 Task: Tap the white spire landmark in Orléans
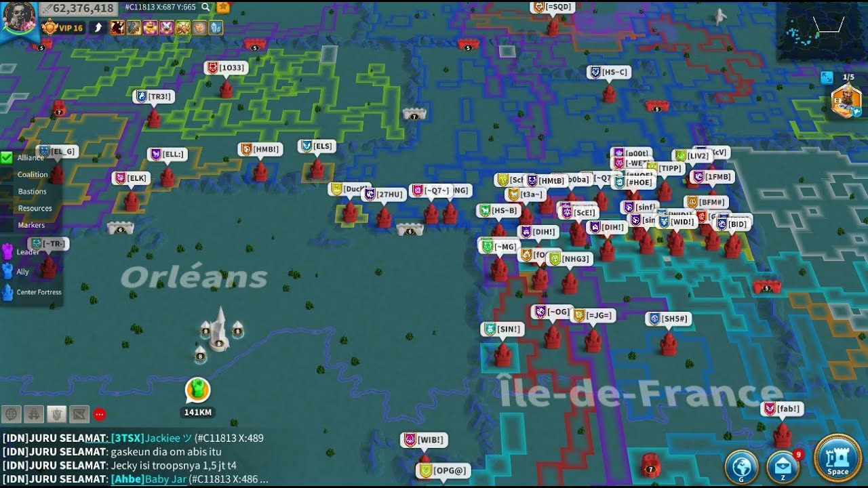219,329
